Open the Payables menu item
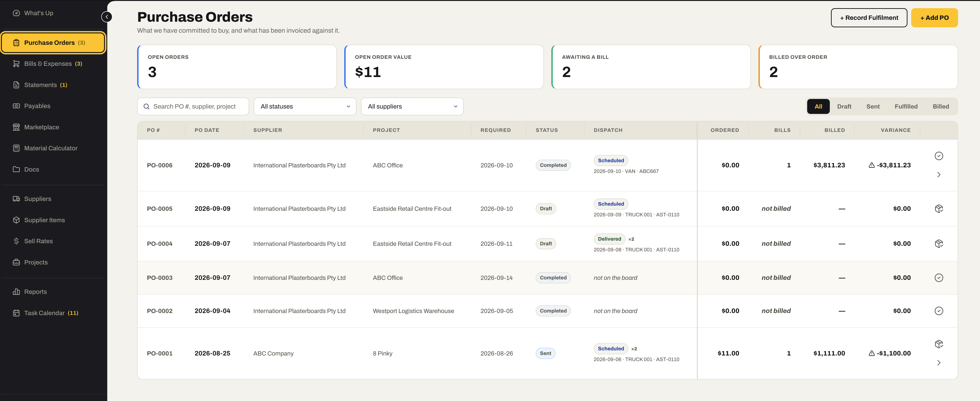The height and width of the screenshot is (401, 980). [53, 106]
